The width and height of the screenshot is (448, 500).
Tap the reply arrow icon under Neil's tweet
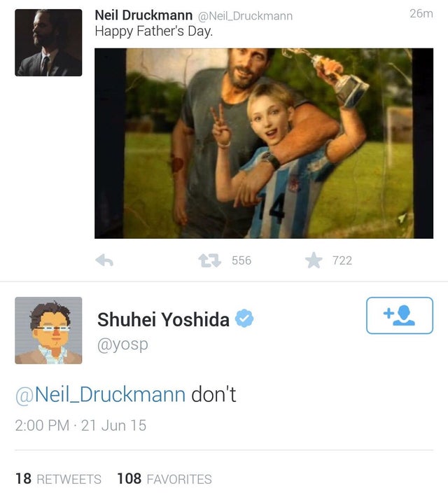coord(104,261)
